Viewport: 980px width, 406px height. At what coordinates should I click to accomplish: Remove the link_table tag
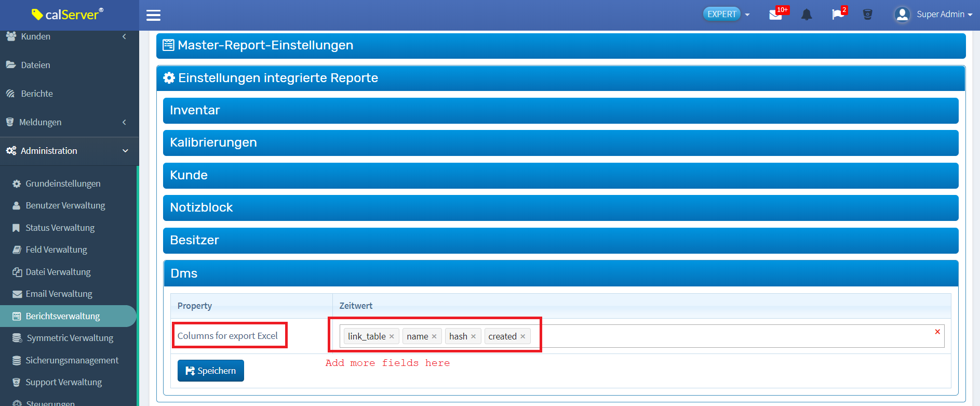coord(392,337)
